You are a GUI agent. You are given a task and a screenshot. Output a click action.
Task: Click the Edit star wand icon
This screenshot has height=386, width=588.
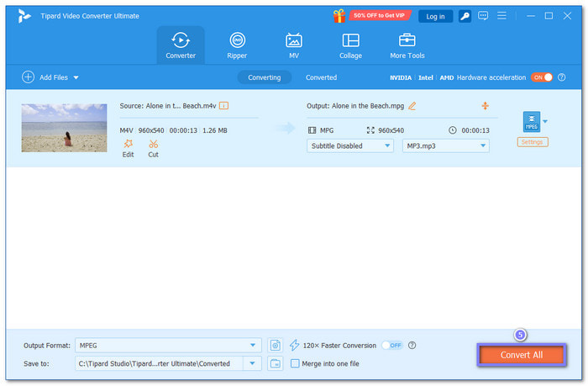pos(128,144)
